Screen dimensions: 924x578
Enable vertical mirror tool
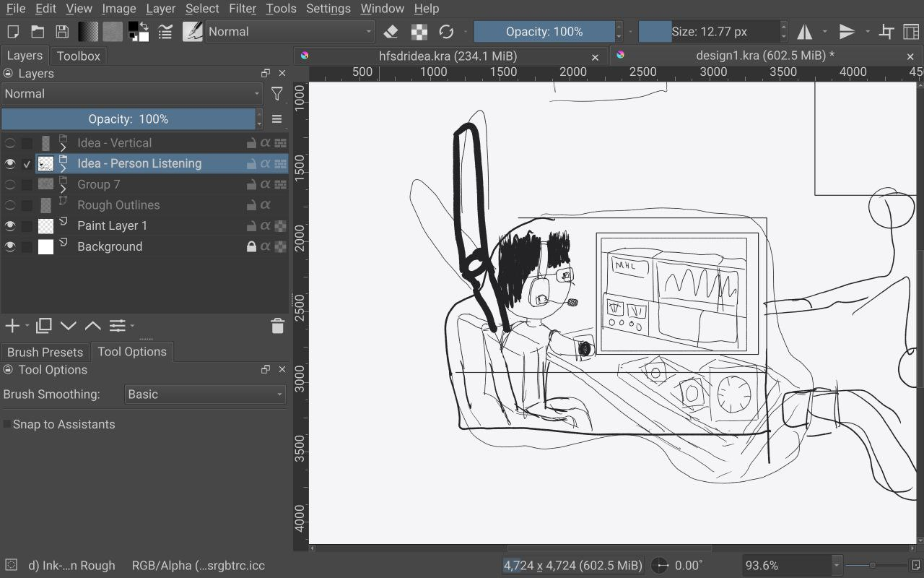pyautogui.click(x=847, y=32)
